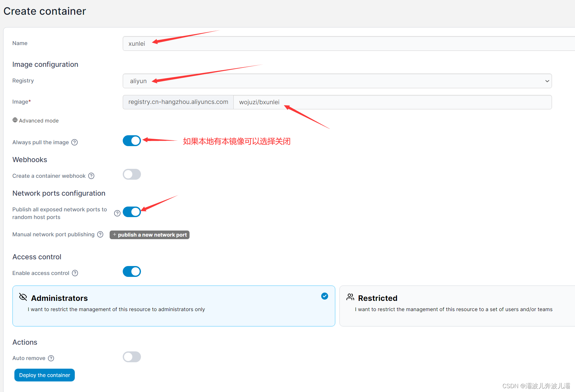Click the Always pull the image help icon
Image resolution: width=575 pixels, height=392 pixels.
[74, 142]
